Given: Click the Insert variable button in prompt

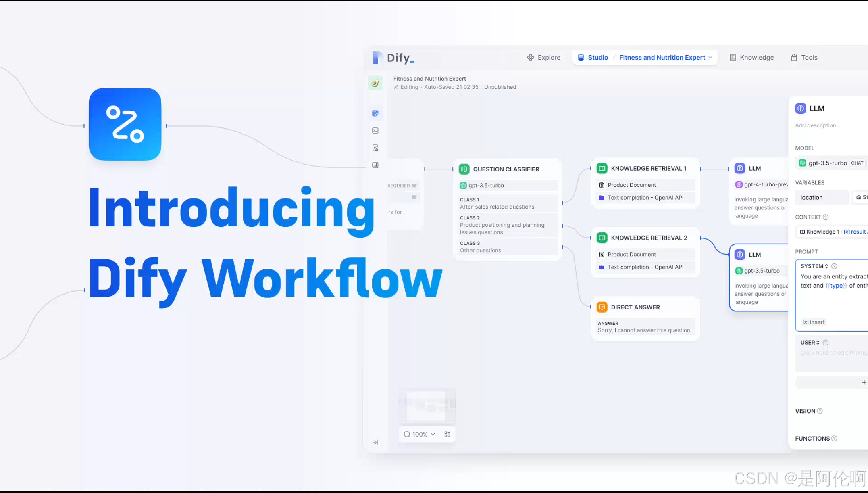Looking at the screenshot, I should tap(813, 322).
